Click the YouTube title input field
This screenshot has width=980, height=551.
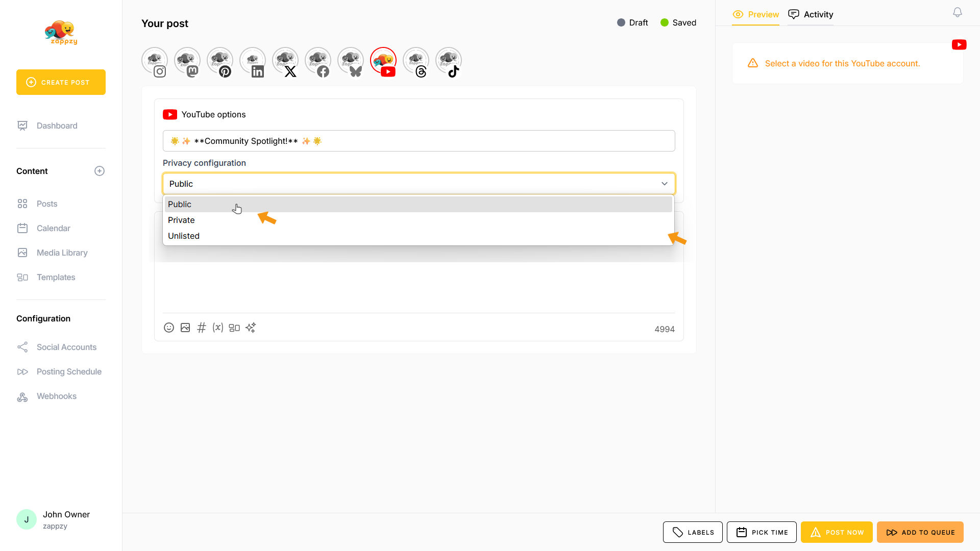point(419,141)
